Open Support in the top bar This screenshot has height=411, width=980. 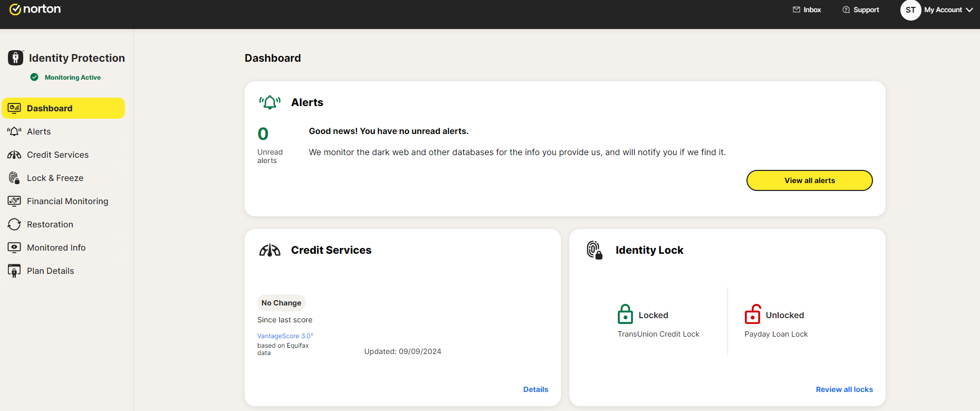point(861,10)
